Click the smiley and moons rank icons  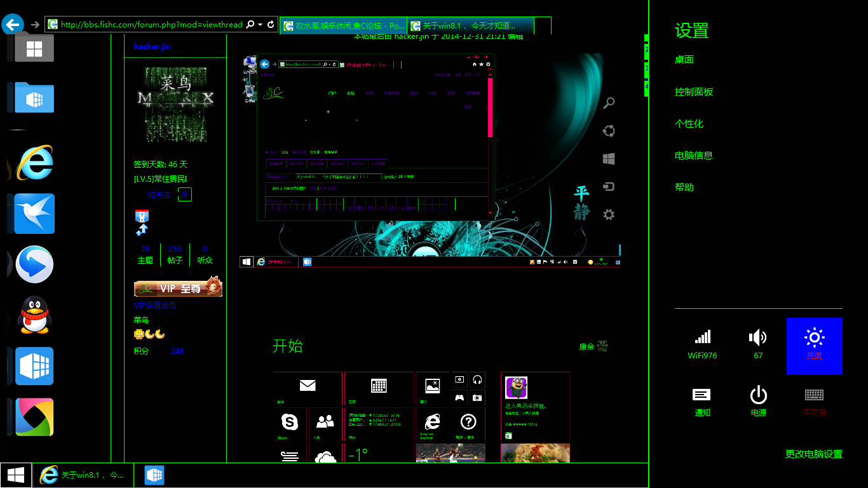[x=149, y=334]
